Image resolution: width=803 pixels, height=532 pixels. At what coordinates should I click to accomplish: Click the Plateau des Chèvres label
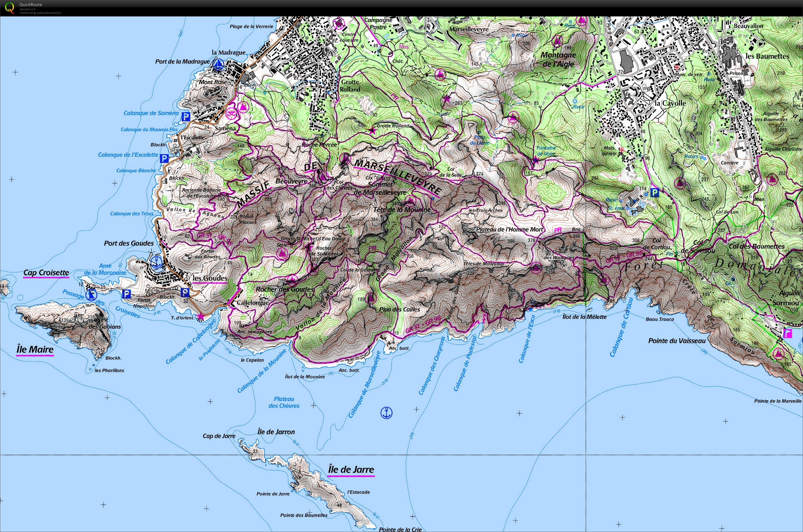click(284, 402)
